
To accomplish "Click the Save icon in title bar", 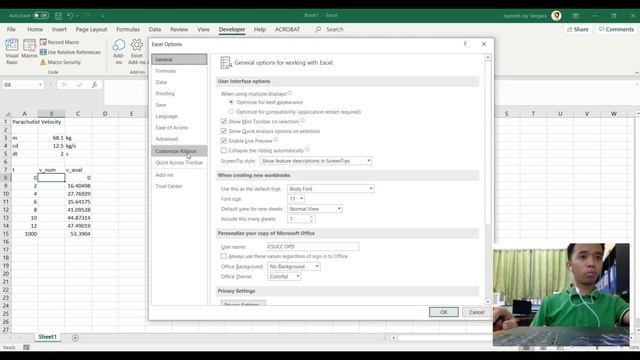I will [58, 16].
